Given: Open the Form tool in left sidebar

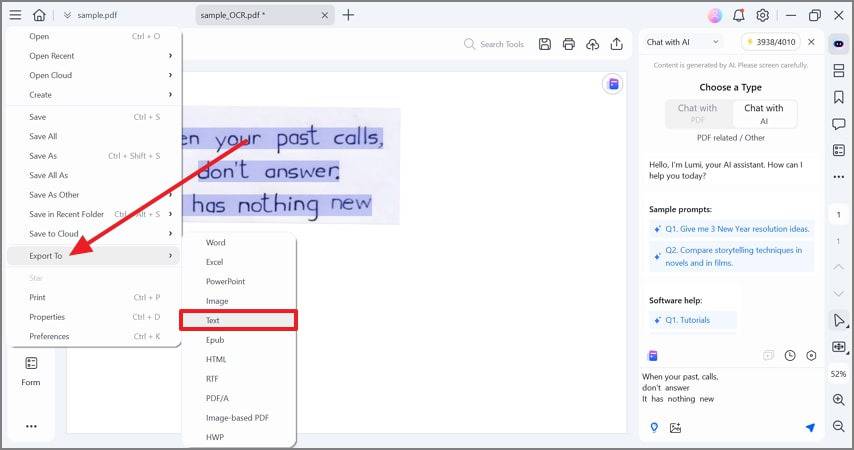Looking at the screenshot, I should point(31,371).
